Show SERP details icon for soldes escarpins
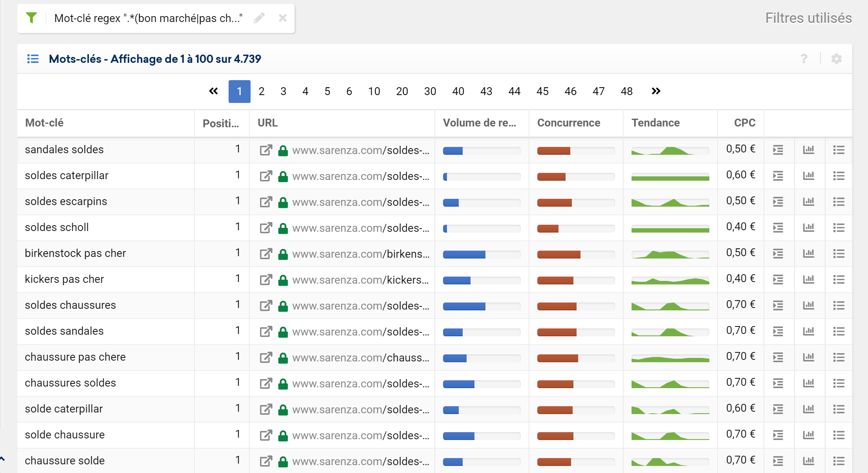868x473 pixels. click(x=778, y=202)
